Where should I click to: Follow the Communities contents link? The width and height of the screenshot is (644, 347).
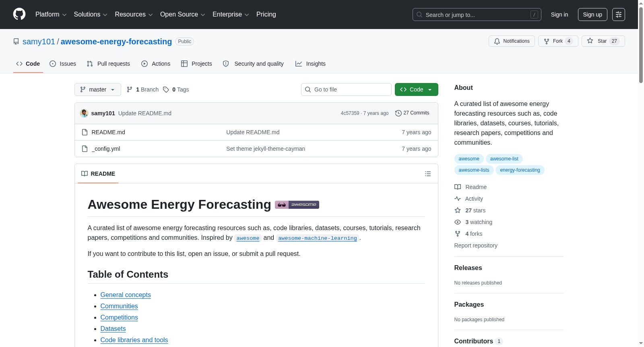[x=119, y=306]
